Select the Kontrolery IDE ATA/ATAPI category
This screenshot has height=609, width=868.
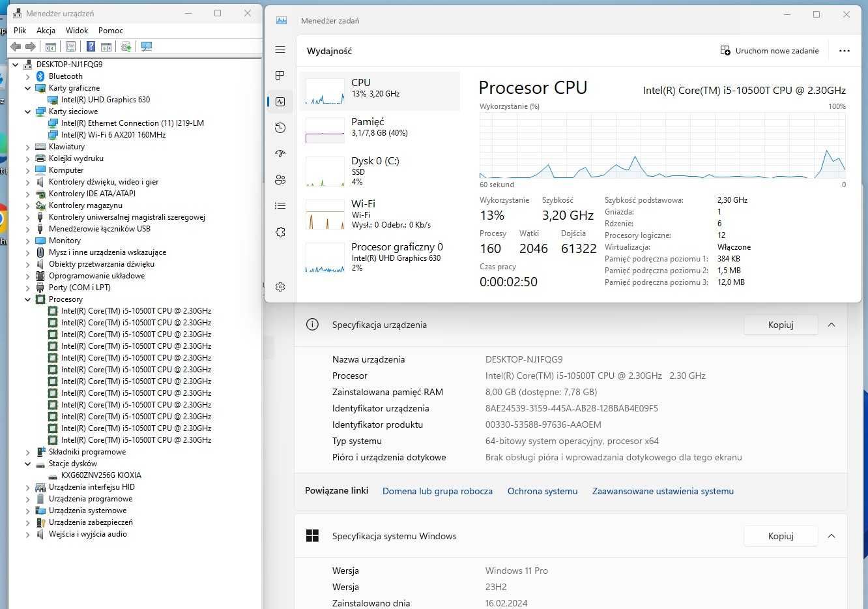click(92, 194)
